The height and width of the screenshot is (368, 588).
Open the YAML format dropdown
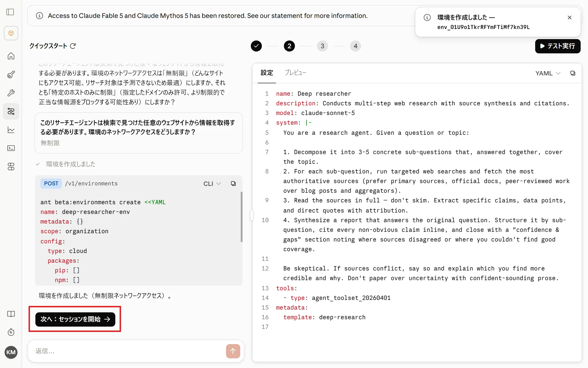click(x=548, y=73)
